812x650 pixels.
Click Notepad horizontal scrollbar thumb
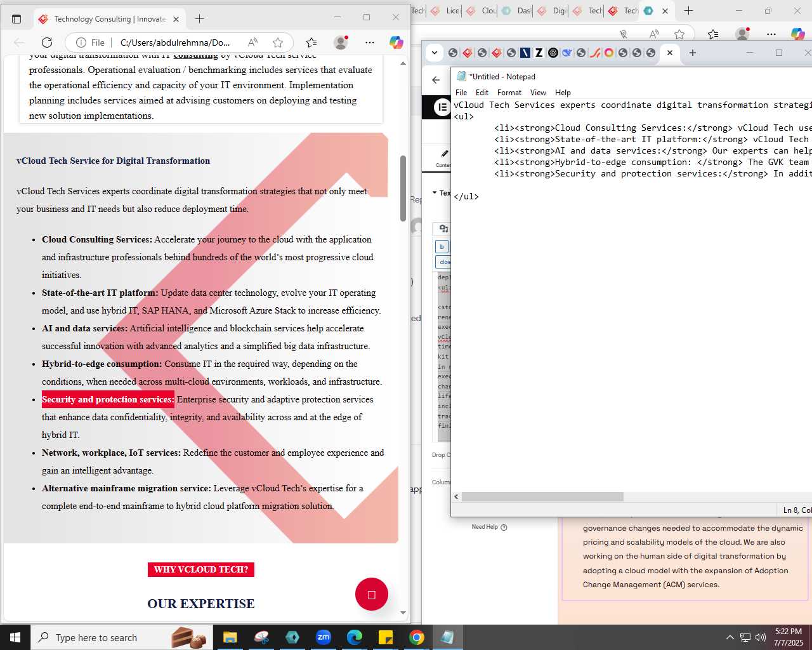click(x=542, y=497)
